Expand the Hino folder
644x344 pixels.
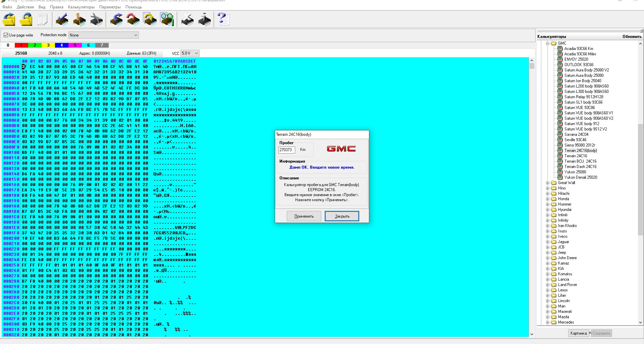pyautogui.click(x=547, y=188)
